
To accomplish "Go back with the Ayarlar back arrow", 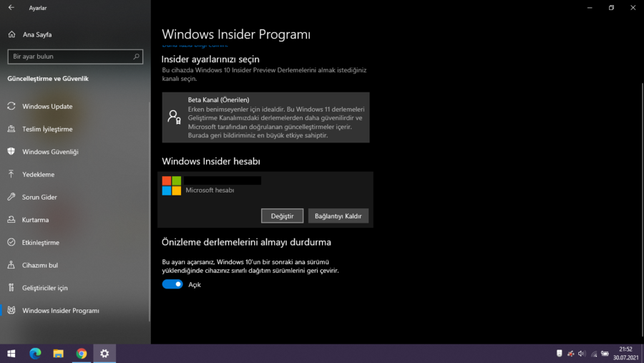I will point(11,7).
